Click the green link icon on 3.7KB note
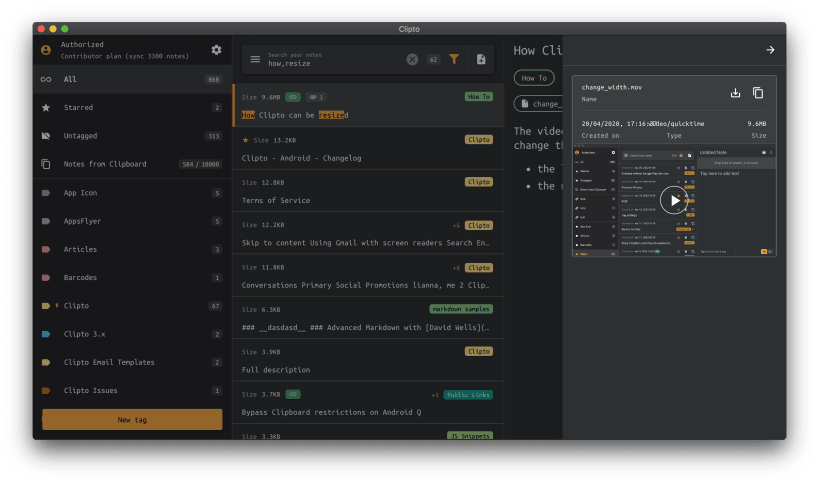Viewport: 819px width, 483px height. (x=293, y=394)
